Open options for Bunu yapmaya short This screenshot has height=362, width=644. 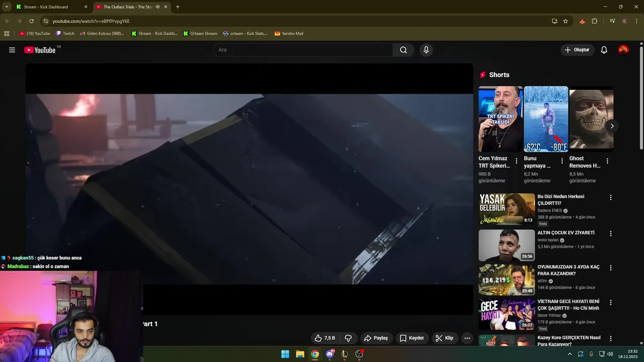562,161
